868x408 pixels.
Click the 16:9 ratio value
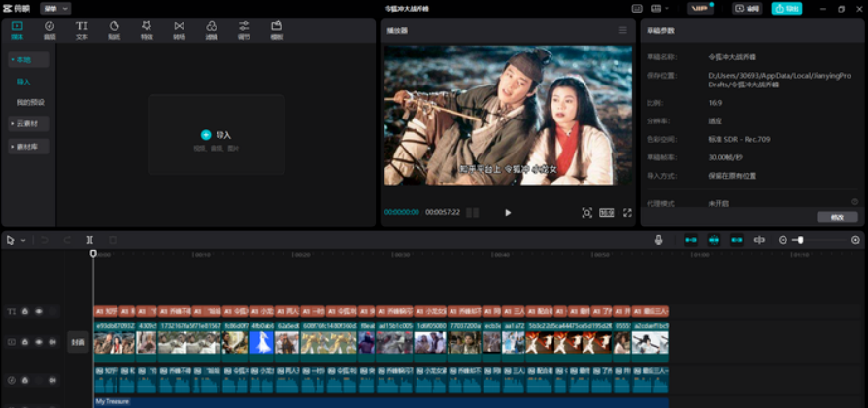coord(715,102)
